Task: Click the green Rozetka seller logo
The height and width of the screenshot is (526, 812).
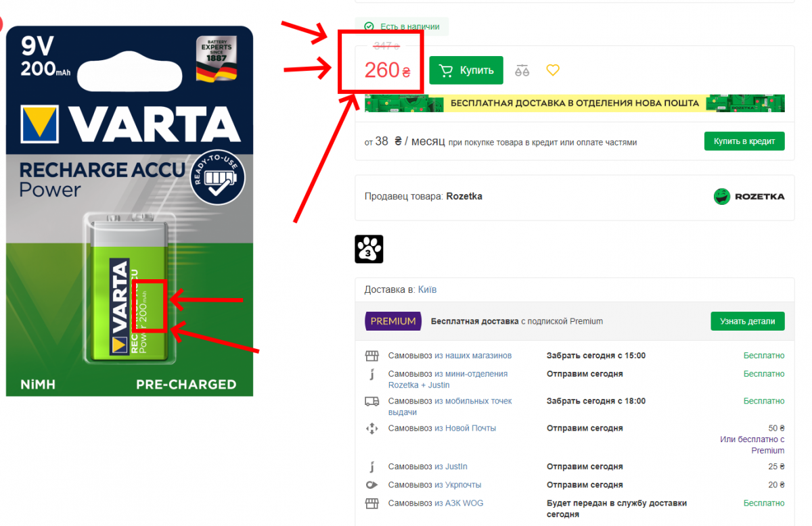Action: pos(749,197)
